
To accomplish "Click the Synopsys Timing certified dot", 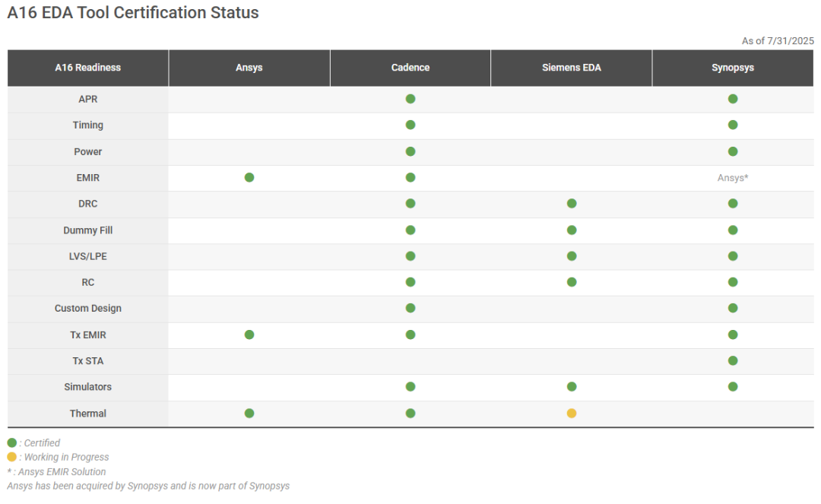I will [733, 125].
